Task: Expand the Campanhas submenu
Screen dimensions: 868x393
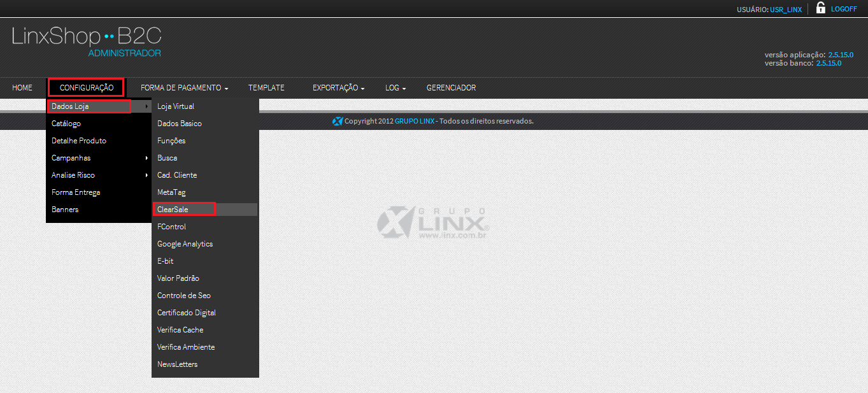Action: tap(99, 158)
